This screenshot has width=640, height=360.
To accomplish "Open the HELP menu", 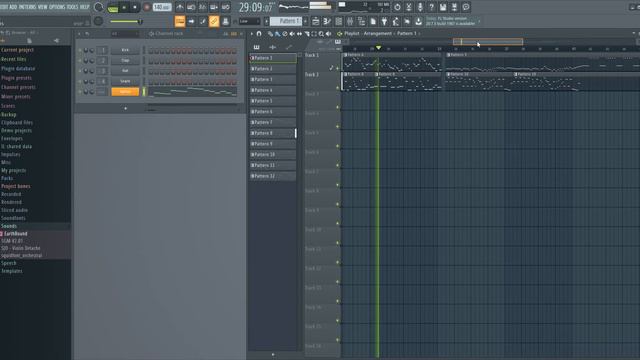I will [x=84, y=7].
